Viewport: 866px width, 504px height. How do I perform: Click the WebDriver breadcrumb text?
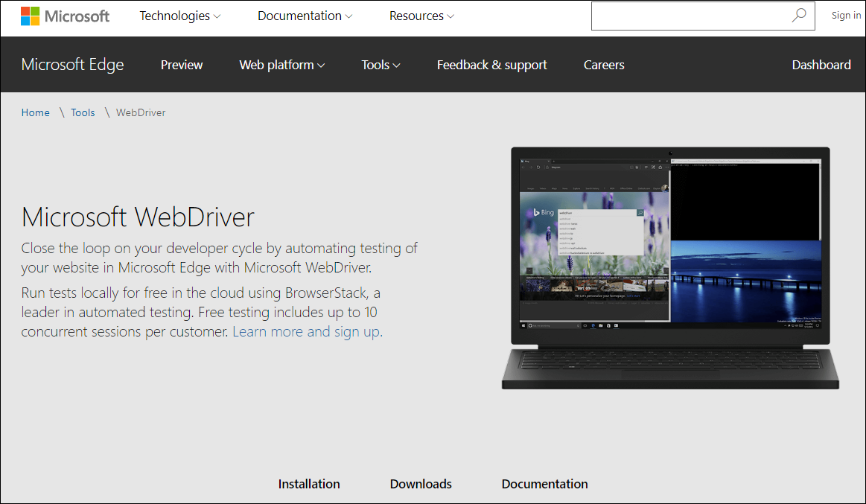coord(141,112)
